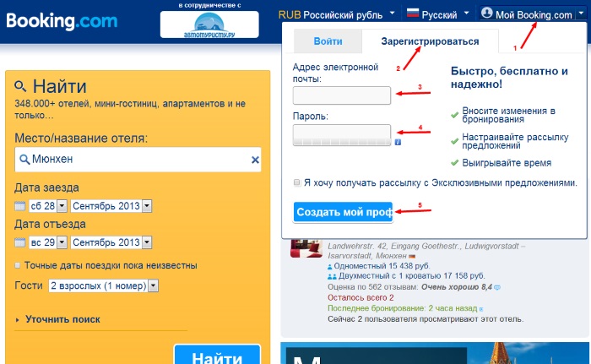This screenshot has width=591, height=364.
Task: Click the German flag icon next to Мюнхен
Action: [x=412, y=256]
